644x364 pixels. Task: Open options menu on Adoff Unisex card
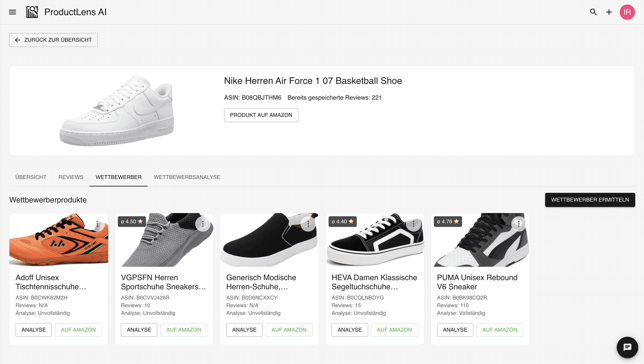97,224
